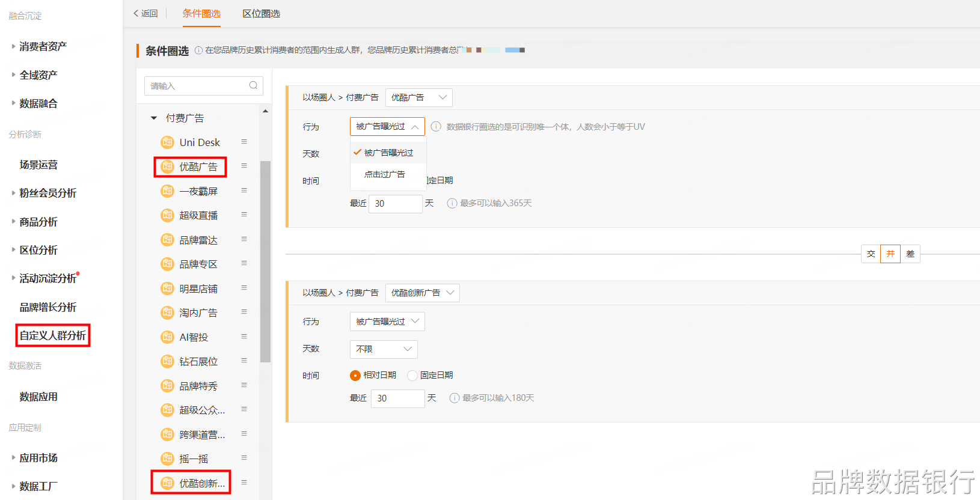Choose 交 intersection operator
Viewport: 980px width, 500px height.
tap(871, 254)
